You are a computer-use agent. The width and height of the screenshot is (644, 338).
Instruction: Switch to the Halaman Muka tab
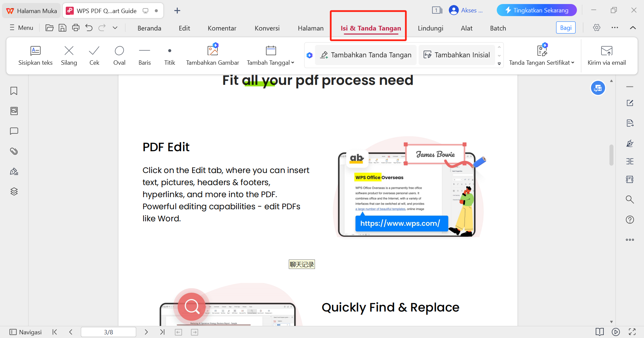pyautogui.click(x=32, y=11)
